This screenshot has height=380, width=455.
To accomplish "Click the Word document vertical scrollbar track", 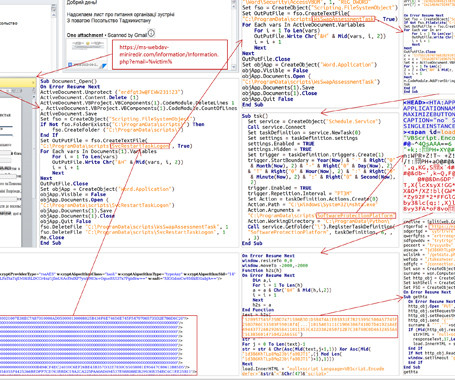I will tap(34, 173).
